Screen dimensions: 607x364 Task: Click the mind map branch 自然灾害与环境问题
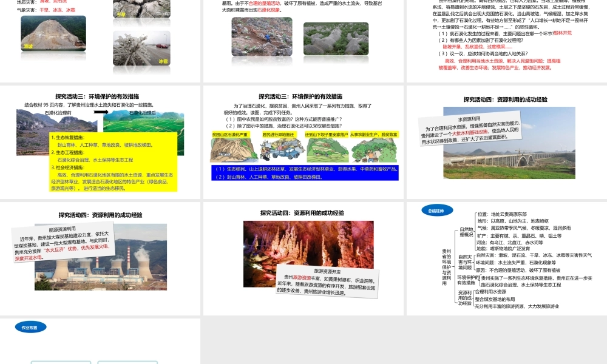(x=464, y=262)
